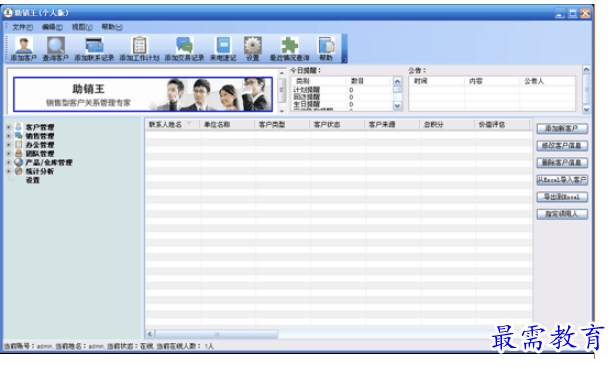Expand the 客户管理 tree node
613x369 pixels.
(9, 127)
